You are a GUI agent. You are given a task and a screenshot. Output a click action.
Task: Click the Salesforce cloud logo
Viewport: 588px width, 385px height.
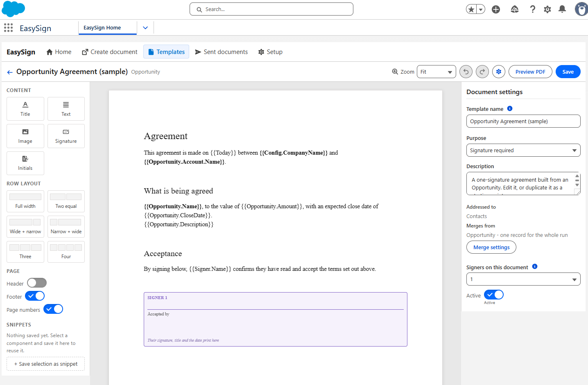[x=14, y=9]
